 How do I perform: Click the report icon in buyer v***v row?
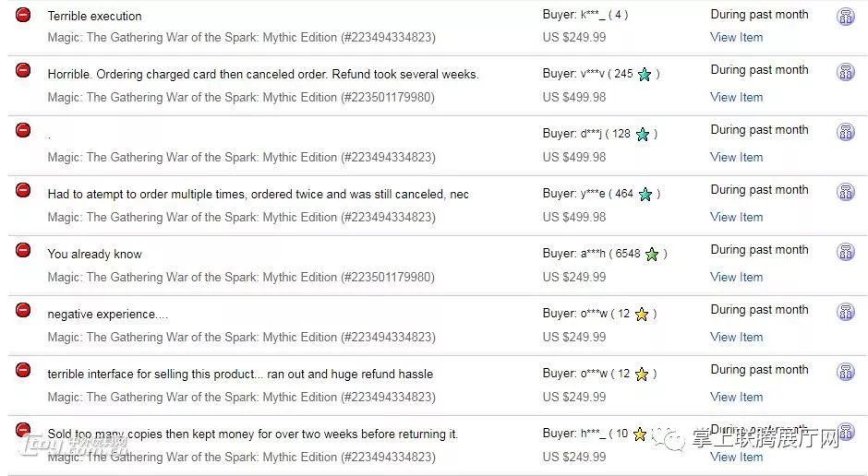click(845, 72)
